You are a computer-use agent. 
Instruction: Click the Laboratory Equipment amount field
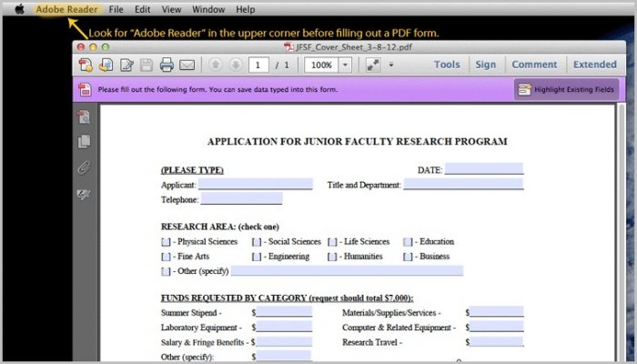point(284,327)
